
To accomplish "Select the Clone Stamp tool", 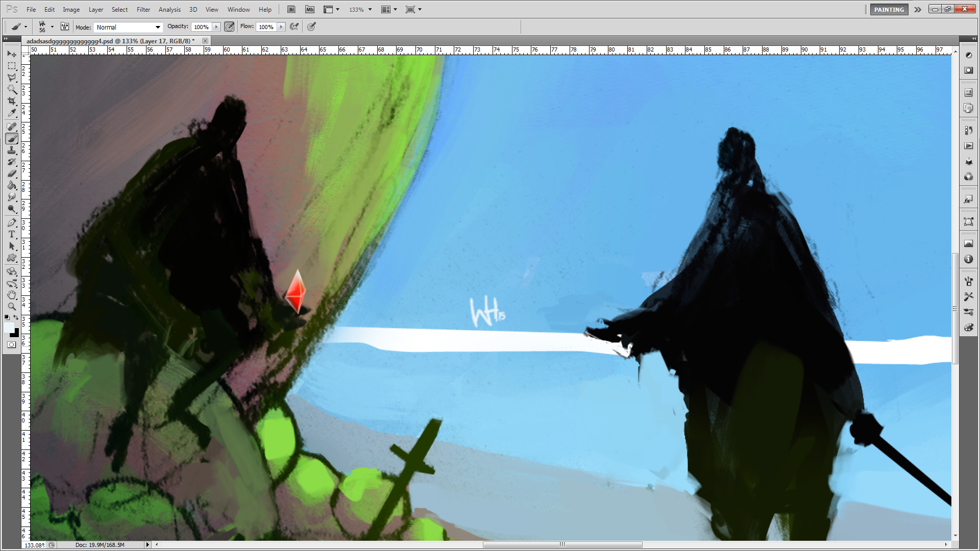I will click(12, 150).
